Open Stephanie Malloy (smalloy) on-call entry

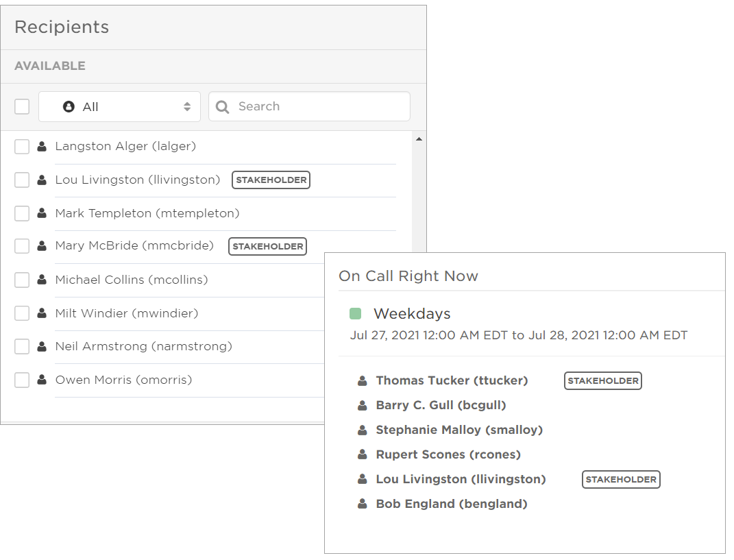click(459, 430)
